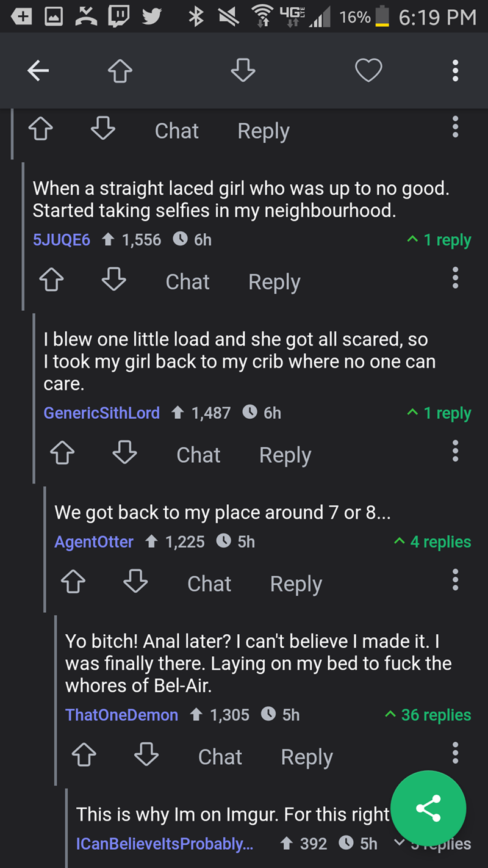Open the header three-dot overflow menu
The width and height of the screenshot is (488, 868).
click(x=454, y=72)
